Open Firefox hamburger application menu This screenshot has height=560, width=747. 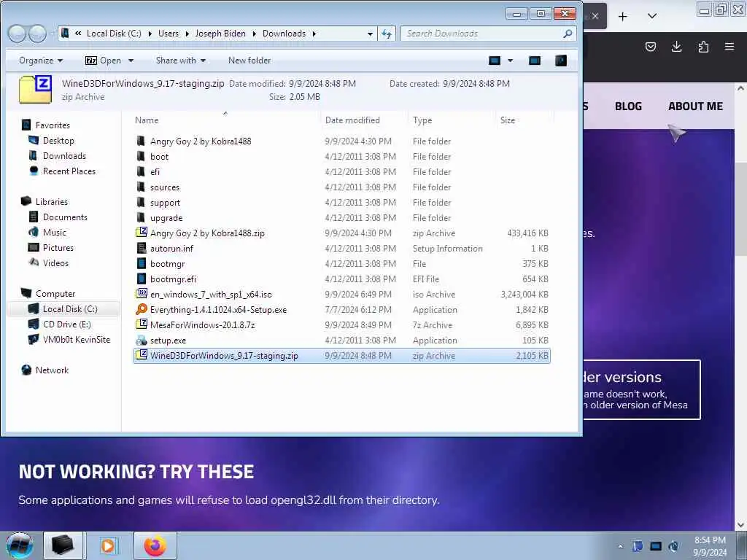click(729, 47)
